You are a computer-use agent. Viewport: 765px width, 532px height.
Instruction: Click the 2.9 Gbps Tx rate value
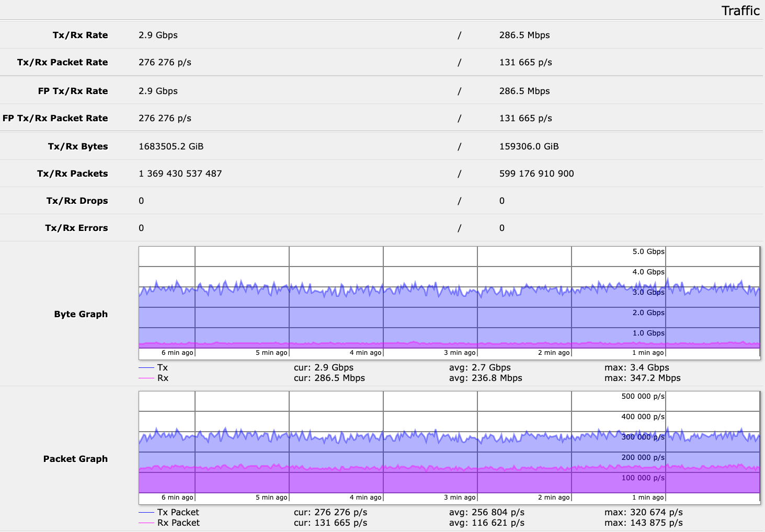(x=157, y=35)
